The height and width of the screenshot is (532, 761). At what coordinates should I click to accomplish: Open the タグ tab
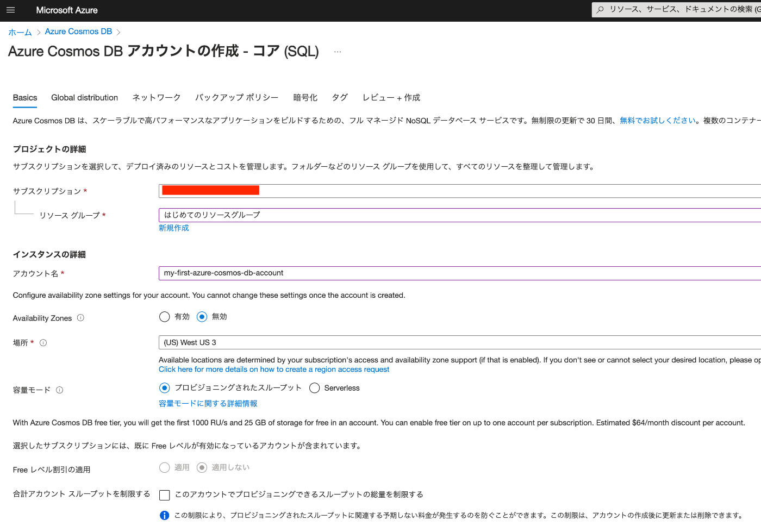tap(340, 98)
